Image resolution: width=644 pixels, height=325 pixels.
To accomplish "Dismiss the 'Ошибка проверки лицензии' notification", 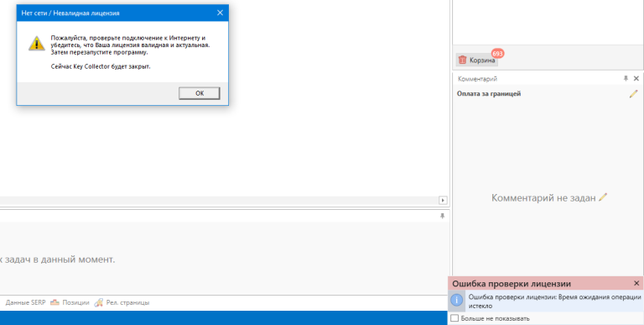I will [636, 284].
